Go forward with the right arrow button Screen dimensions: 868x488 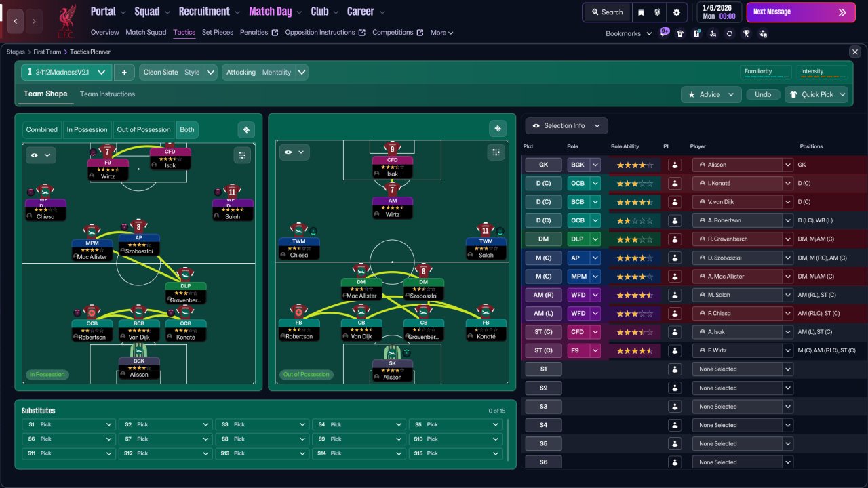coord(34,21)
